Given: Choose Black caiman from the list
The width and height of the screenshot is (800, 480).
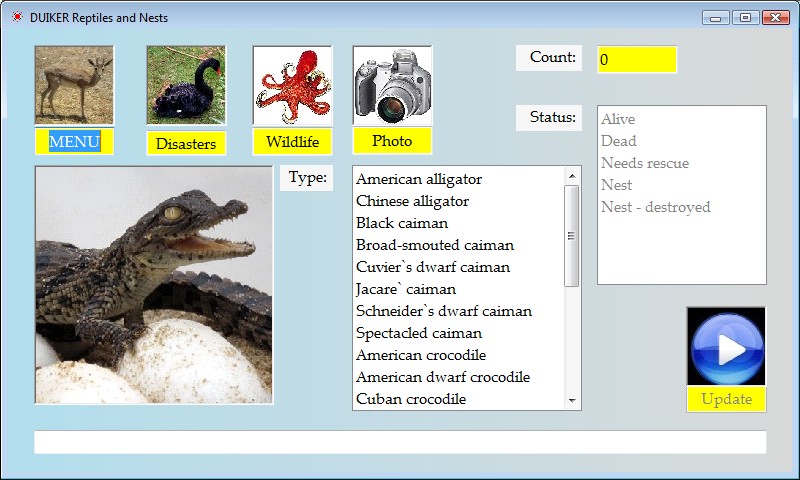Looking at the screenshot, I should [402, 223].
